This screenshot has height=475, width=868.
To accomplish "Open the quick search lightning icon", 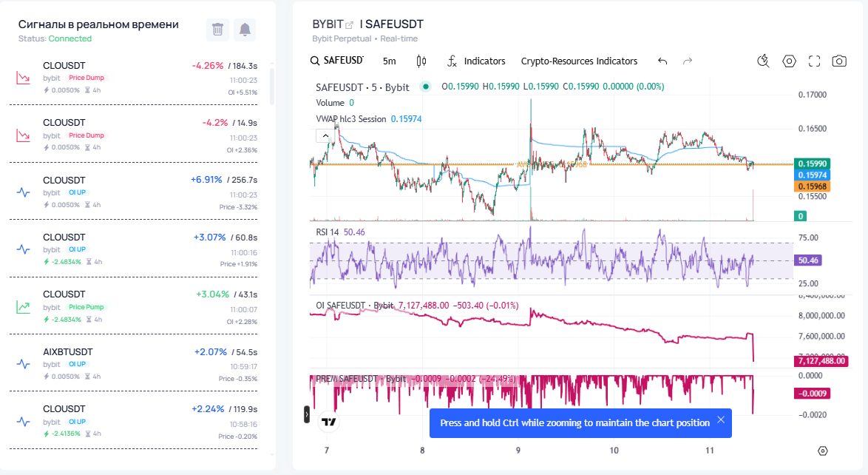I will coord(763,61).
